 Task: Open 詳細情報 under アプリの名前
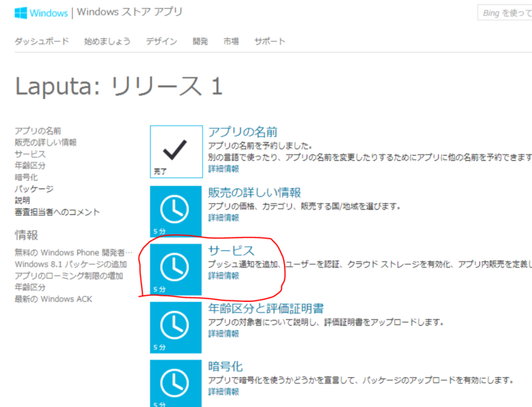point(223,169)
